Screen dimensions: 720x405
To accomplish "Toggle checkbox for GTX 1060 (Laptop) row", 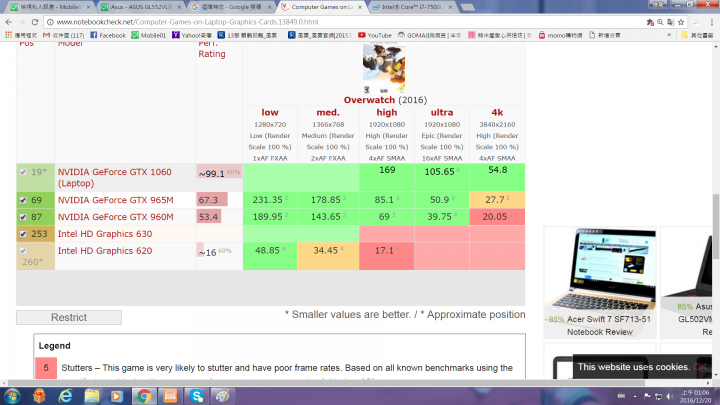I will pyautogui.click(x=23, y=172).
